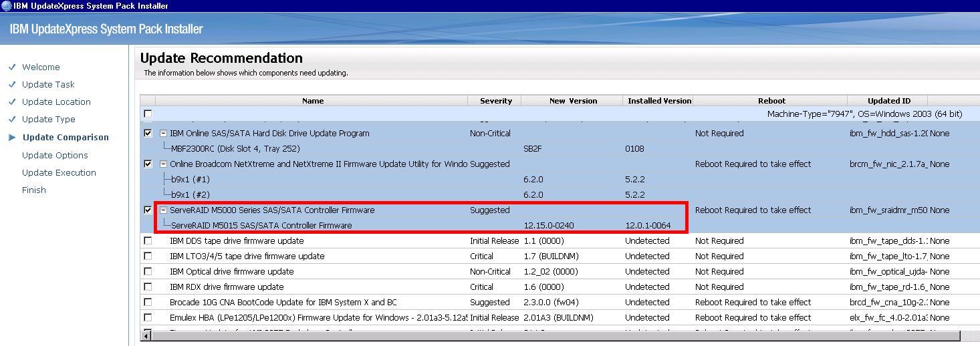Screen dimensions: 980x346
Task: Click the 1.2_02 (0000) version cell
Action: click(x=550, y=271)
